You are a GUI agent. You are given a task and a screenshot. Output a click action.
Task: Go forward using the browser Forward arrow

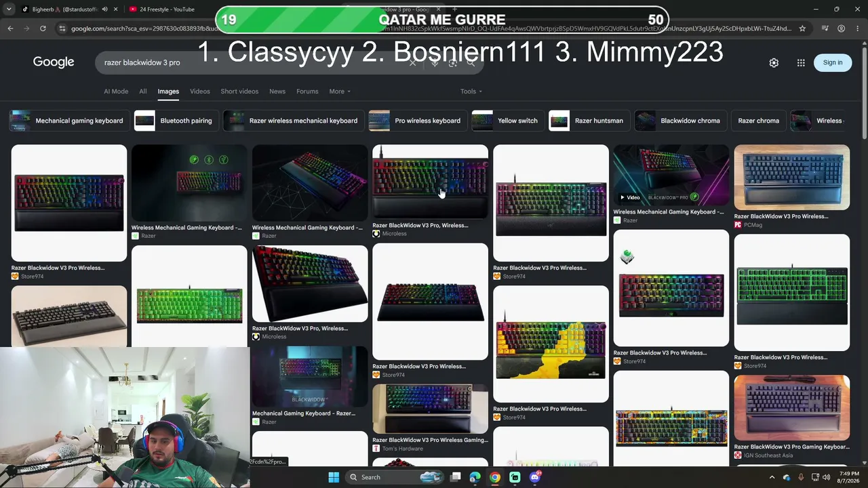[x=26, y=28]
